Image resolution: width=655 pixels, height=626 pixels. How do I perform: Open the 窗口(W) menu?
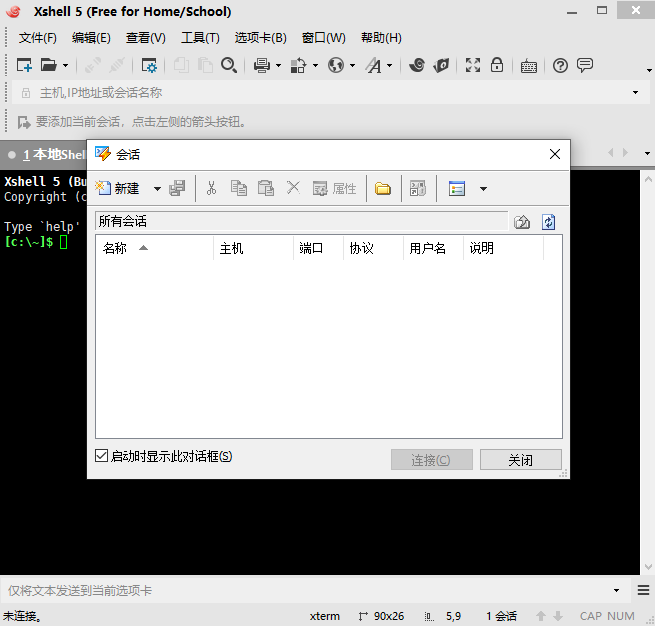324,38
